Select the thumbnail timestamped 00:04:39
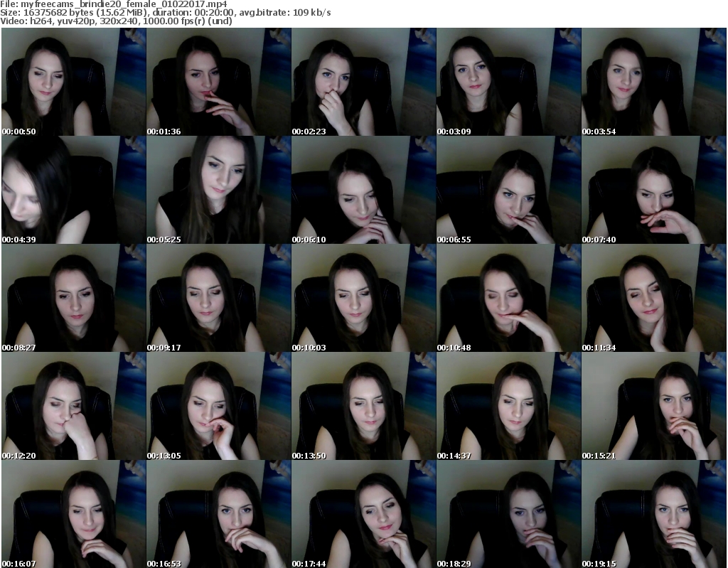This screenshot has width=728, height=568. point(73,190)
